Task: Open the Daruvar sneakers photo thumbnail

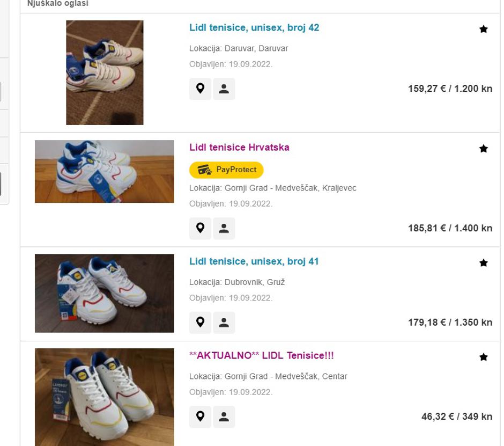Action: click(105, 72)
